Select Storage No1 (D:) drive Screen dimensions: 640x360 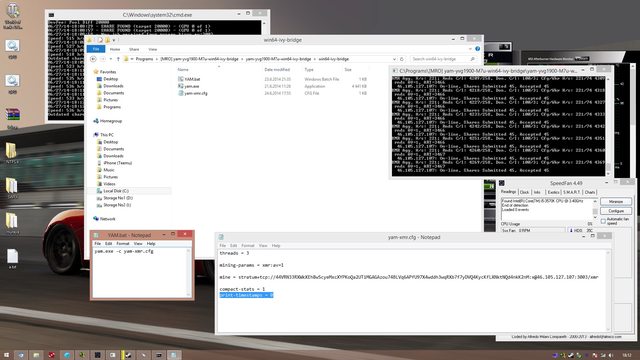click(118, 198)
